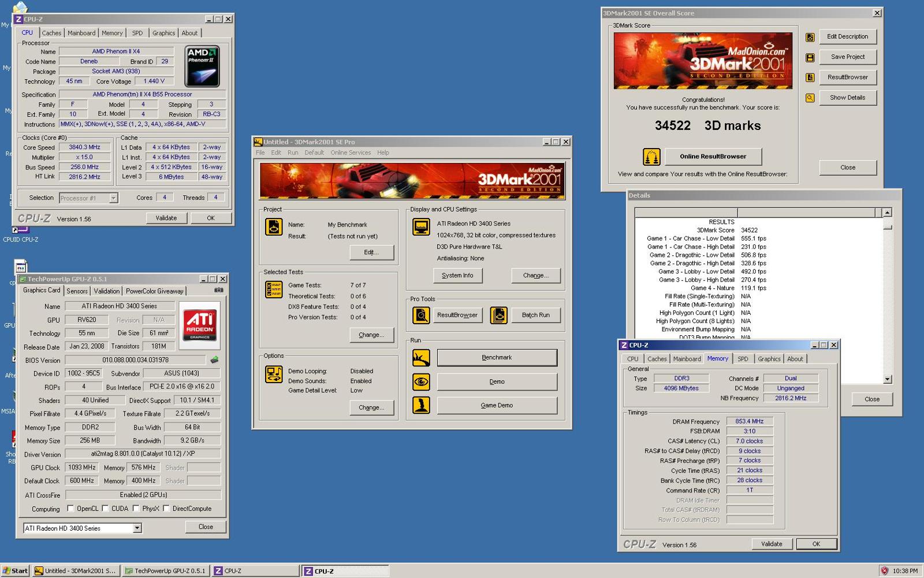The width and height of the screenshot is (924, 578).
Task: Click the GPU-Z screenshot camera icon
Action: tap(219, 290)
